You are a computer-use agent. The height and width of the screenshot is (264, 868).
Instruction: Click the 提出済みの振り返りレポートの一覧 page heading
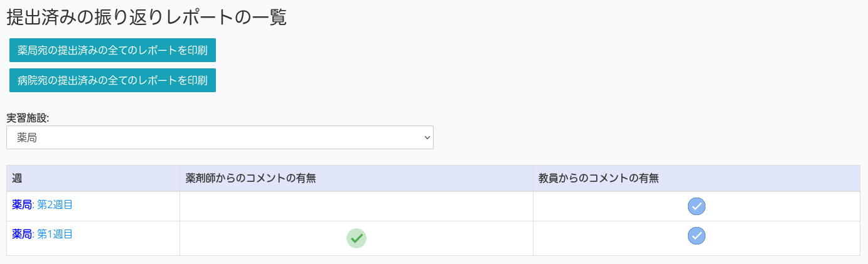pos(146,17)
